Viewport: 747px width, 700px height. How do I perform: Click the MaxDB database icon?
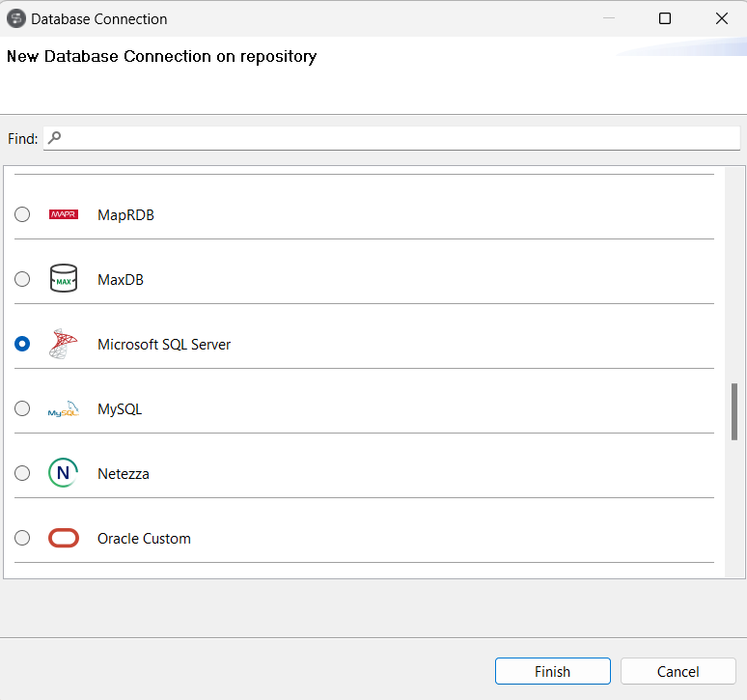(x=63, y=279)
